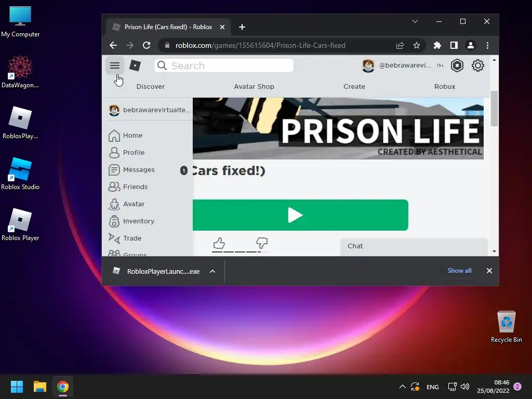
Task: Show hidden system tray icons
Action: click(403, 387)
